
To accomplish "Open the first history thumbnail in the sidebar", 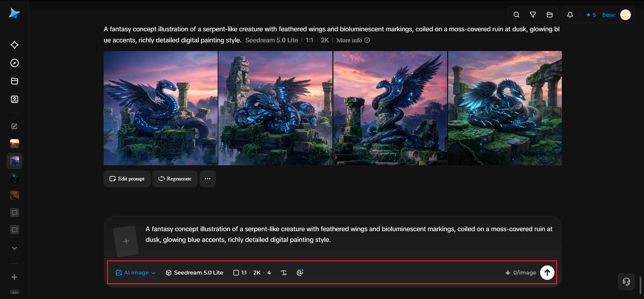I will (x=14, y=144).
